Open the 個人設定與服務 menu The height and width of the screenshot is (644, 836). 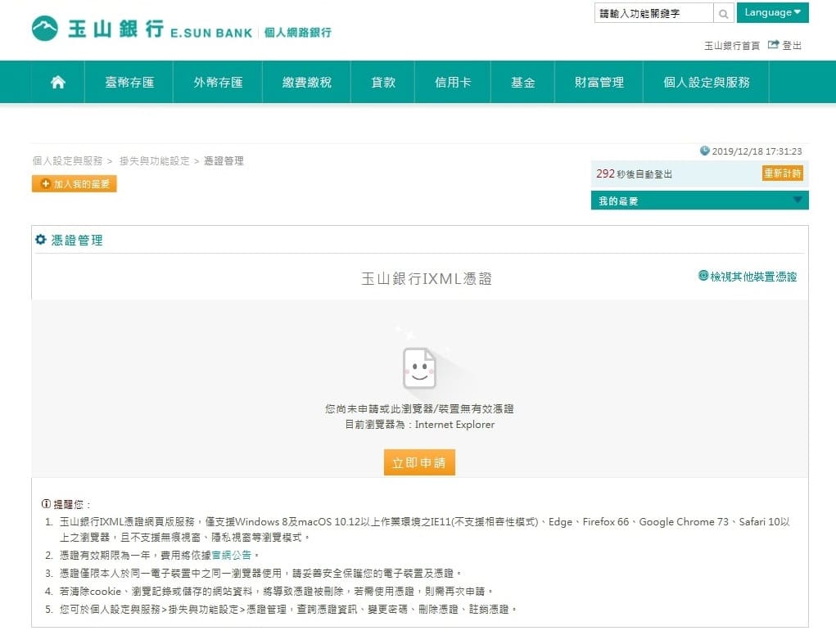(706, 82)
